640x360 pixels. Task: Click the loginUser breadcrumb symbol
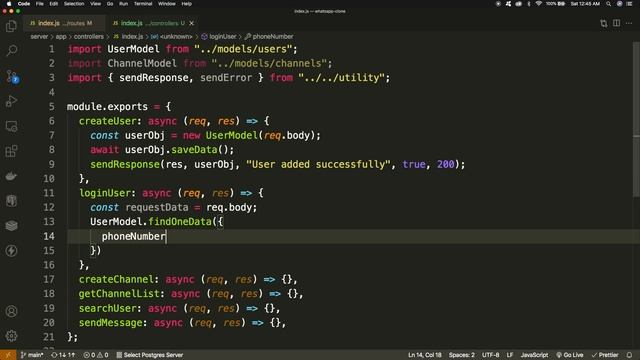click(219, 37)
